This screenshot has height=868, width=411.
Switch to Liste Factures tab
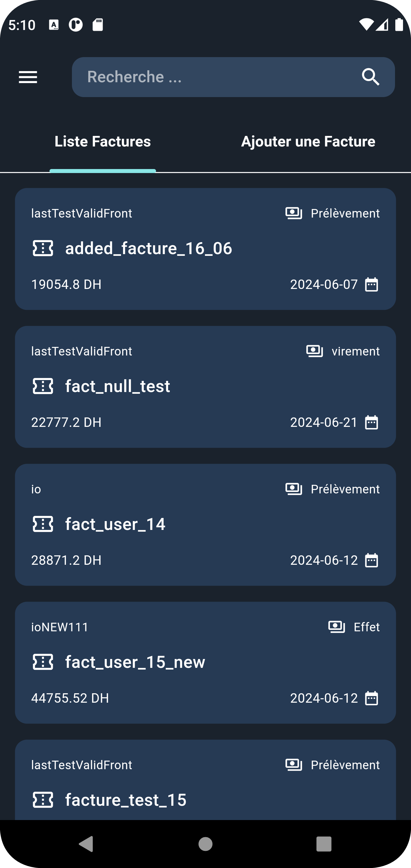coord(103,142)
